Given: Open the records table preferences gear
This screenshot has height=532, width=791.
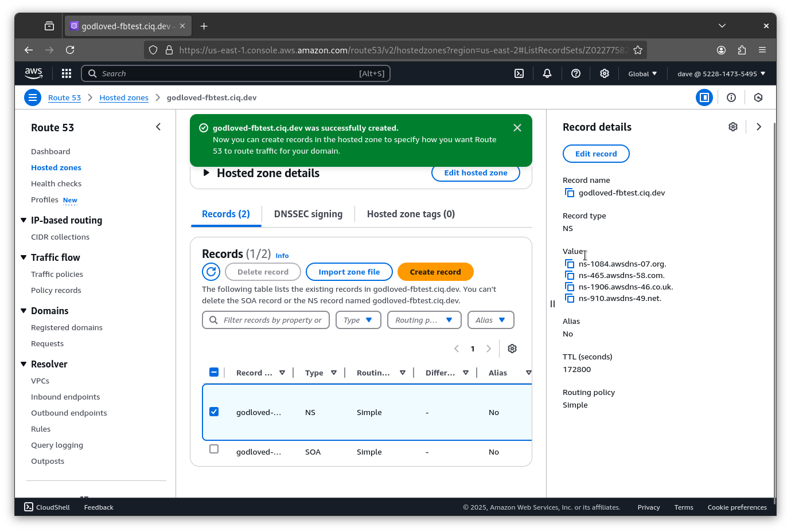Looking at the screenshot, I should (512, 349).
